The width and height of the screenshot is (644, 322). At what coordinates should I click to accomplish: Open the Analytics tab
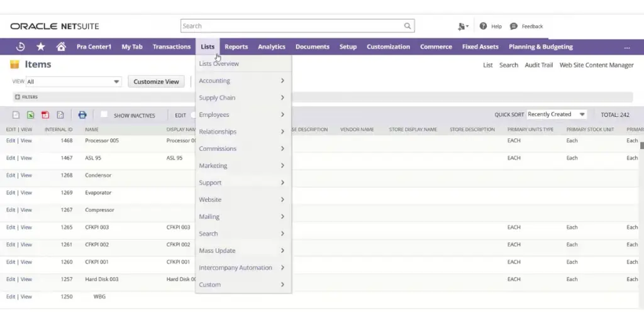pyautogui.click(x=272, y=47)
